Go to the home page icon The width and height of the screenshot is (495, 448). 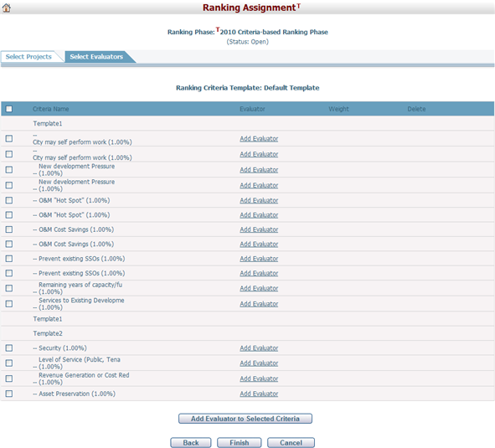point(7,8)
